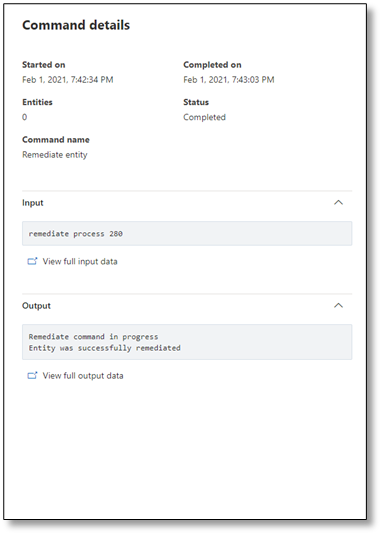Click the Entity was successfully remediated output line

click(x=104, y=348)
